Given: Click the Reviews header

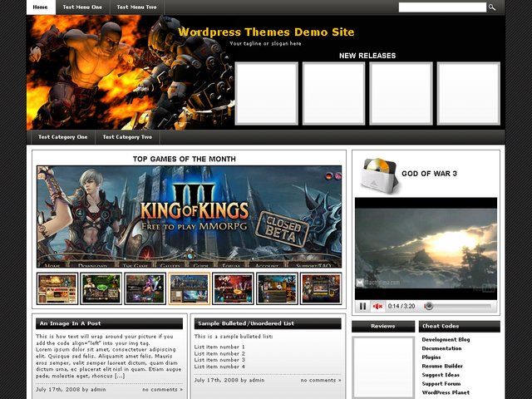Looking at the screenshot, I should (383, 326).
